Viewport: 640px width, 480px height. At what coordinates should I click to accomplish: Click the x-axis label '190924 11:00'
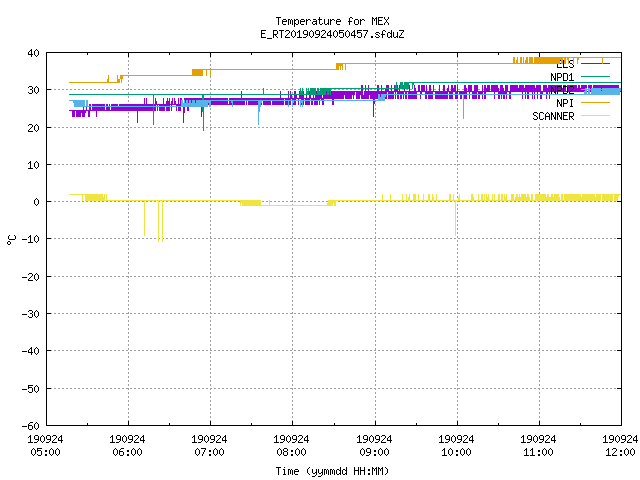pyautogui.click(x=538, y=446)
